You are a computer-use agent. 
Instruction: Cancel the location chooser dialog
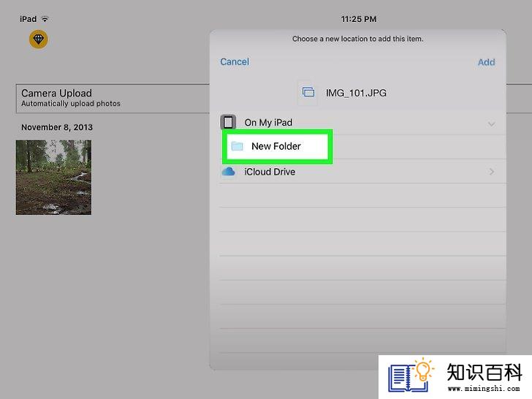[x=235, y=61]
